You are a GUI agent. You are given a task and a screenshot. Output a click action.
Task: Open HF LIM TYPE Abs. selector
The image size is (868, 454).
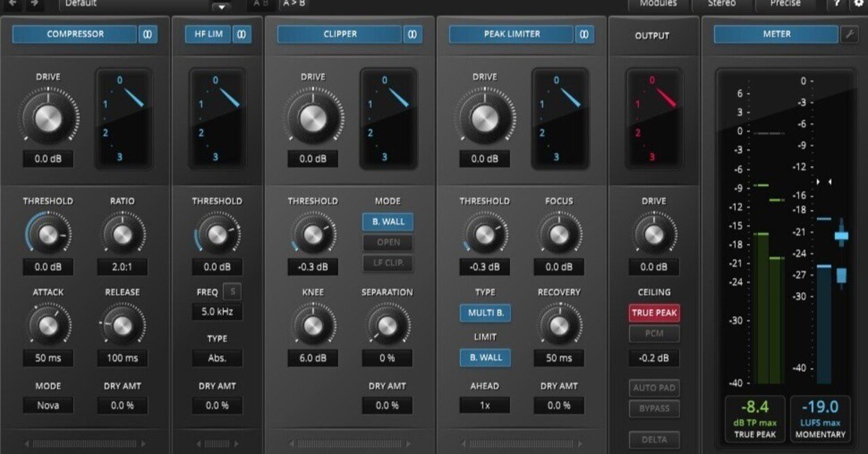[x=217, y=358]
